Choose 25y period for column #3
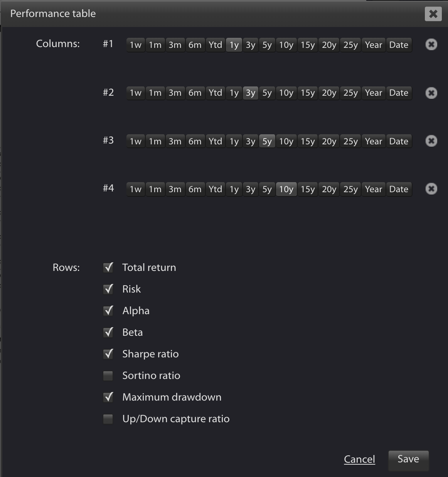Screen dimensions: 448x477 [x=350, y=141]
